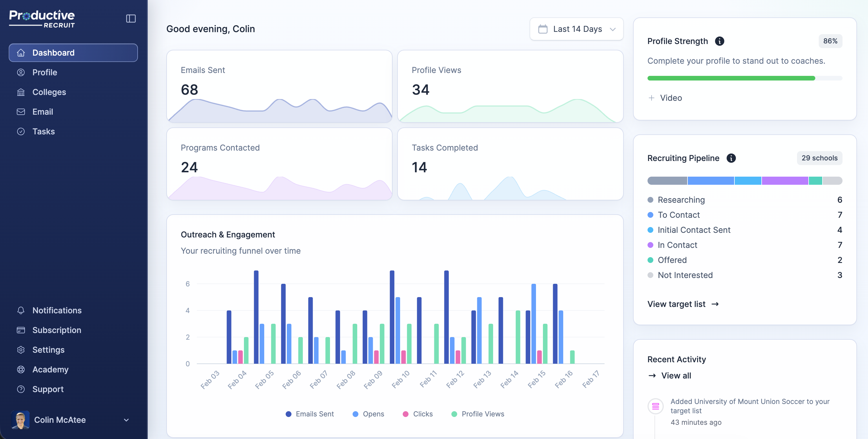The image size is (868, 439).
Task: Open Settings via the gear icon
Action: coord(21,350)
